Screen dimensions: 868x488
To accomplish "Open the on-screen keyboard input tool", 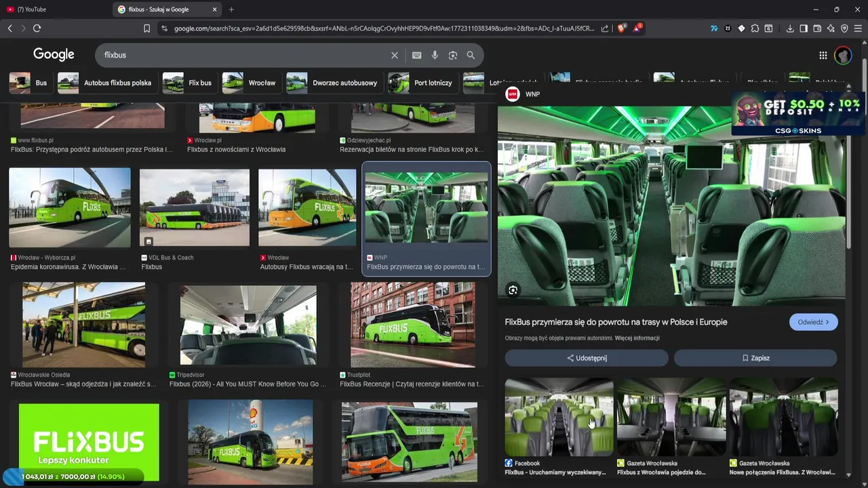I will pyautogui.click(x=416, y=56).
